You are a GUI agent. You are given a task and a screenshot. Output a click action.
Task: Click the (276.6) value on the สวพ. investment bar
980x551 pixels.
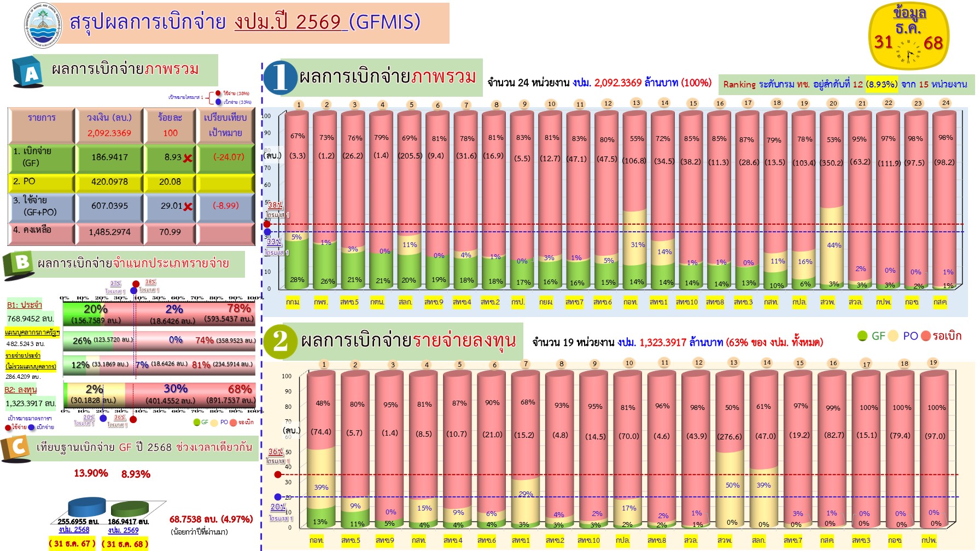730,437
